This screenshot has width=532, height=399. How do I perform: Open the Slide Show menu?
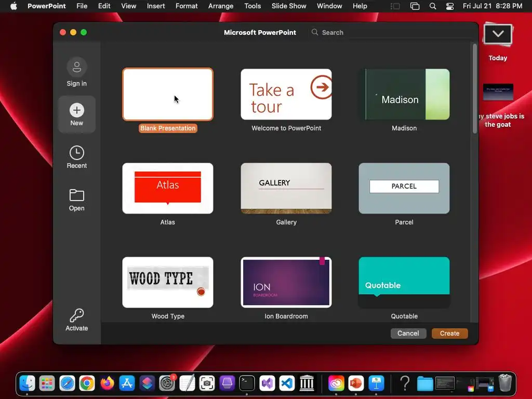[x=289, y=6]
